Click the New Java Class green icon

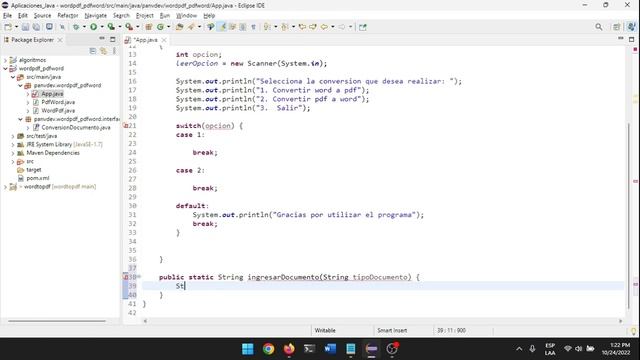(160, 27)
